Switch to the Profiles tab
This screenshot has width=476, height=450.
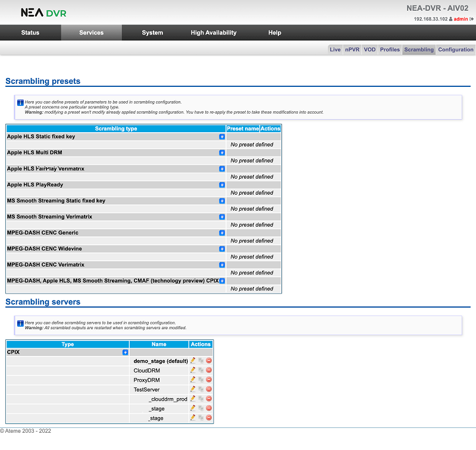point(390,50)
